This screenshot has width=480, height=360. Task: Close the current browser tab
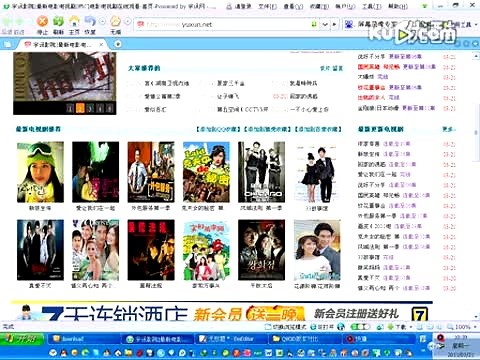tap(101, 44)
